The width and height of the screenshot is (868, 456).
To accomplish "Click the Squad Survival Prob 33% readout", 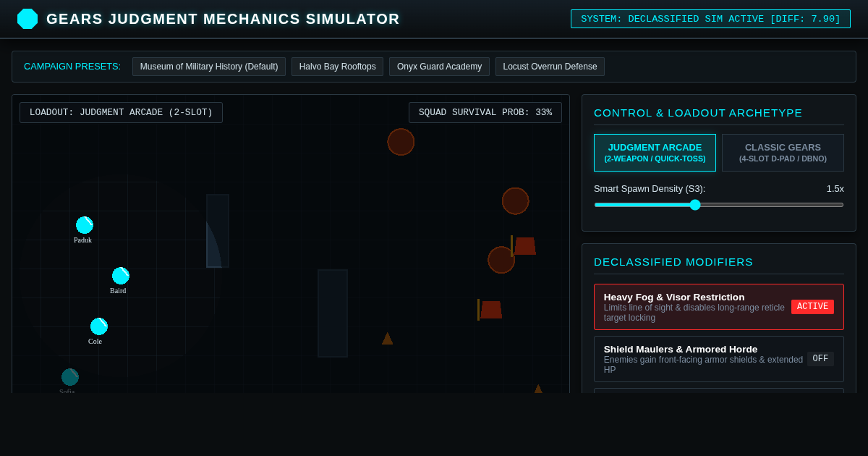I will (485, 112).
